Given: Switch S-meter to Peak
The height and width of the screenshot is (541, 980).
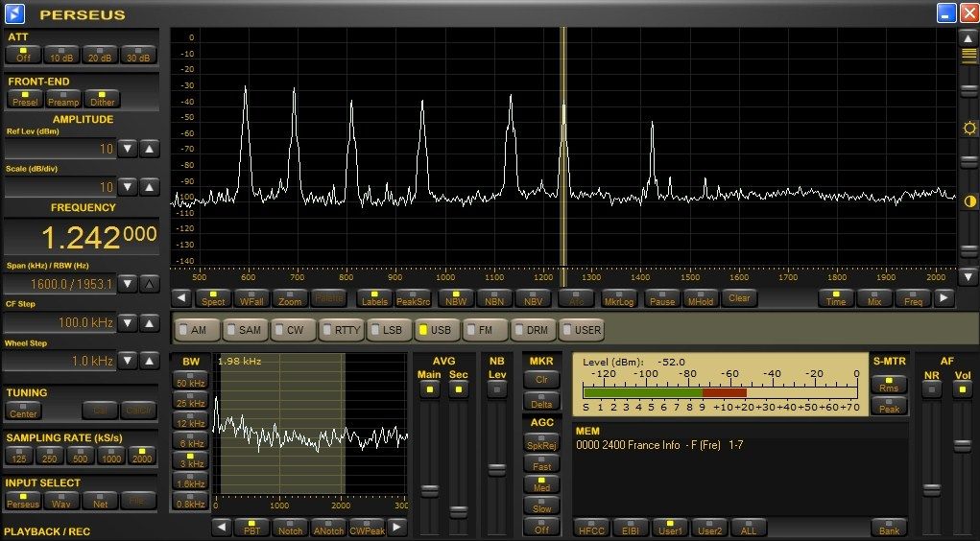Looking at the screenshot, I should pos(889,405).
